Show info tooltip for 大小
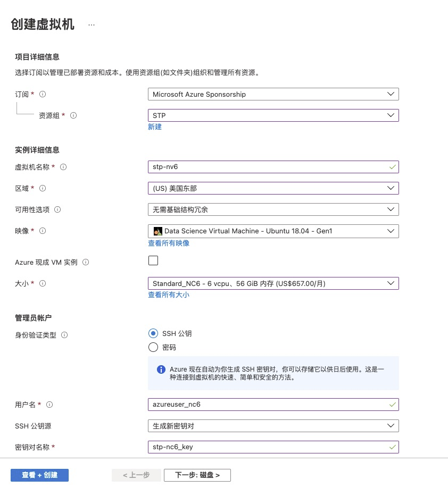The width and height of the screenshot is (448, 488). (43, 283)
